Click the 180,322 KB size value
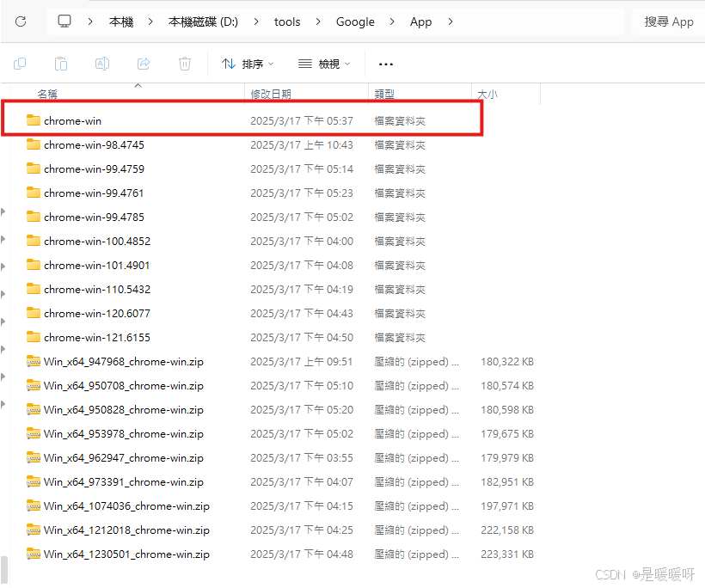 (507, 361)
